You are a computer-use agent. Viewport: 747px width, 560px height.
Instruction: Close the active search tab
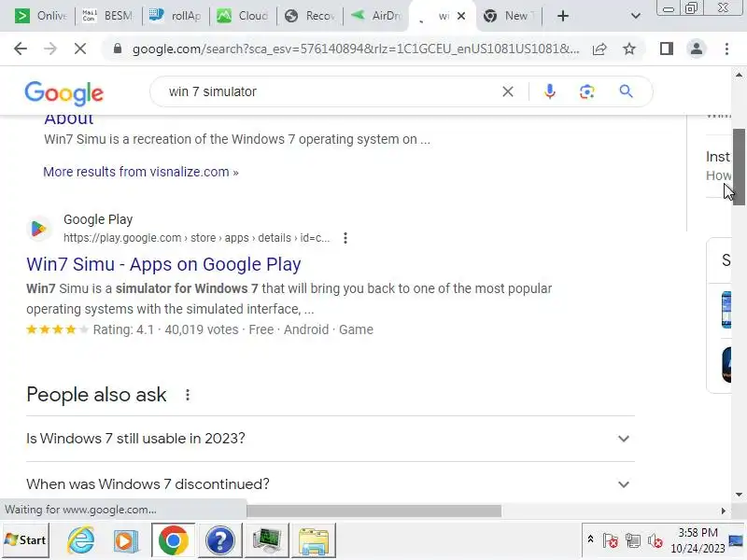(461, 16)
